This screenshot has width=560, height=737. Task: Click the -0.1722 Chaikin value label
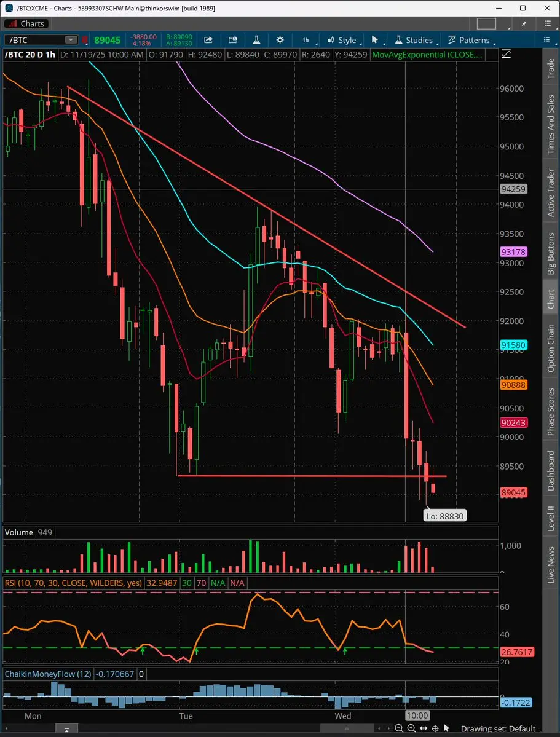515,703
